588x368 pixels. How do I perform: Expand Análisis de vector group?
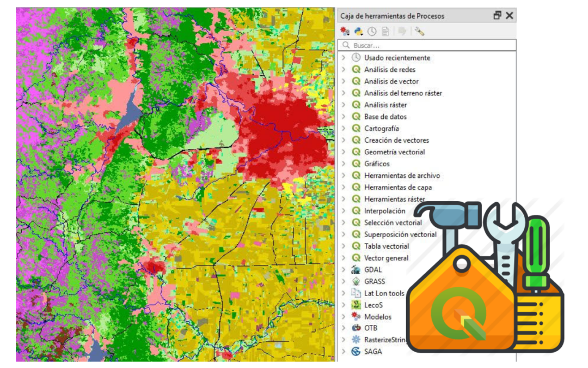[x=344, y=81]
